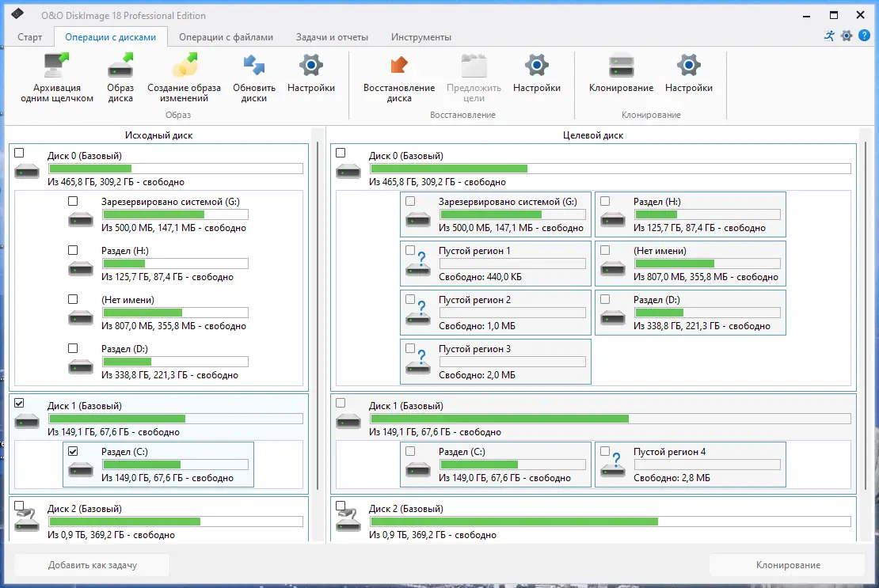Click the Добавить как задачу button
Image resolution: width=879 pixels, height=588 pixels.
pos(92,565)
